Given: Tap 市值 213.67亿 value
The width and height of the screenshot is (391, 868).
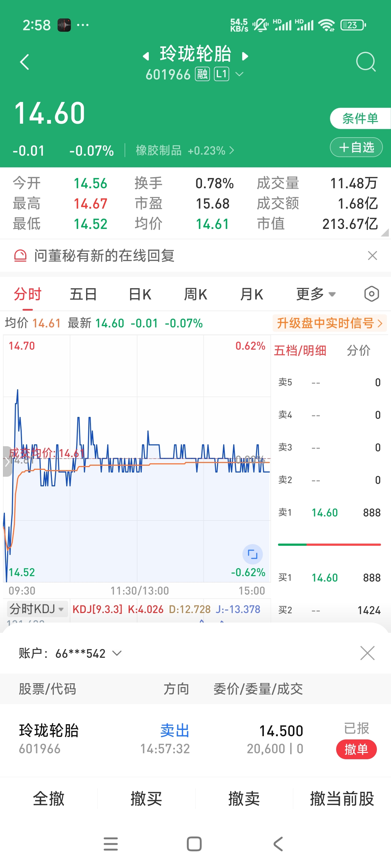Looking at the screenshot, I should point(350,224).
